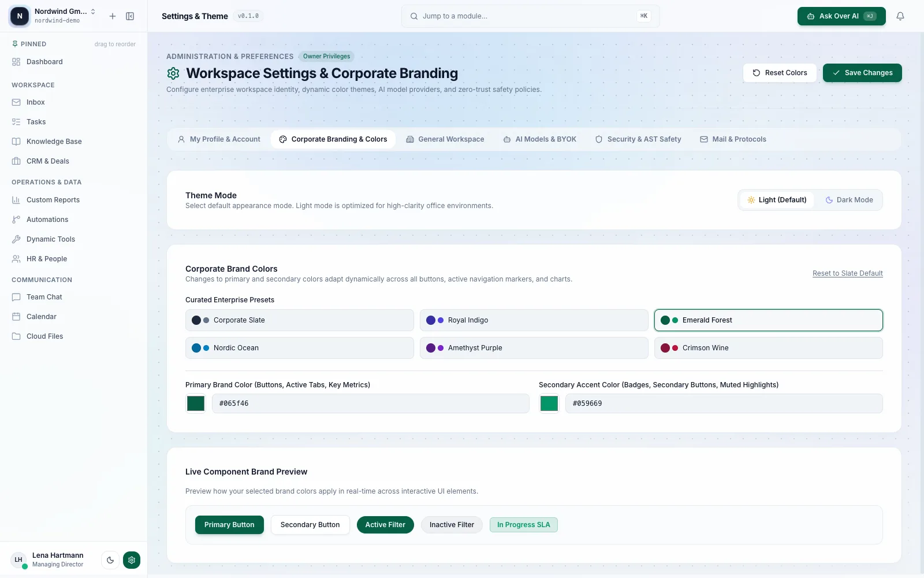Screen dimensions: 924x578
Task: Open the secondary accent color swatch
Action: click(x=549, y=403)
